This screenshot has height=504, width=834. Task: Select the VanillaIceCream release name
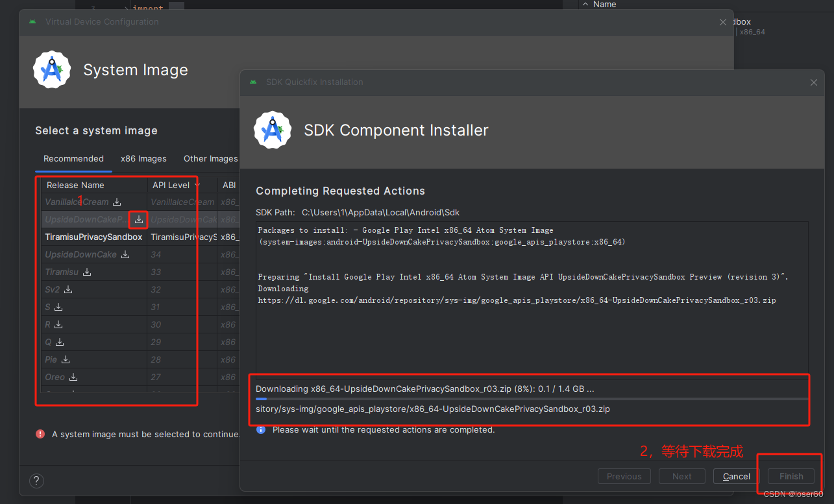[x=77, y=202]
